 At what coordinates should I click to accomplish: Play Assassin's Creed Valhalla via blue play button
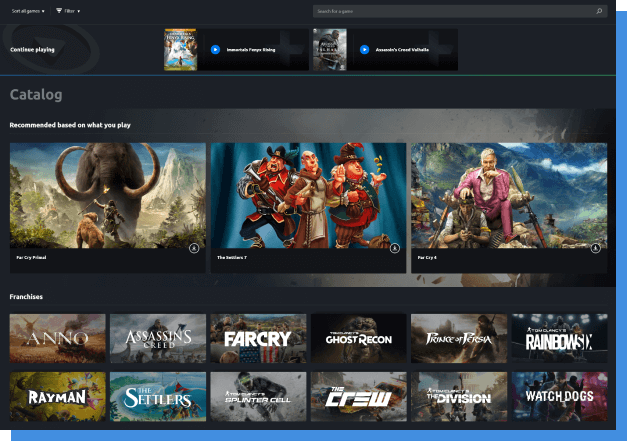tap(364, 50)
